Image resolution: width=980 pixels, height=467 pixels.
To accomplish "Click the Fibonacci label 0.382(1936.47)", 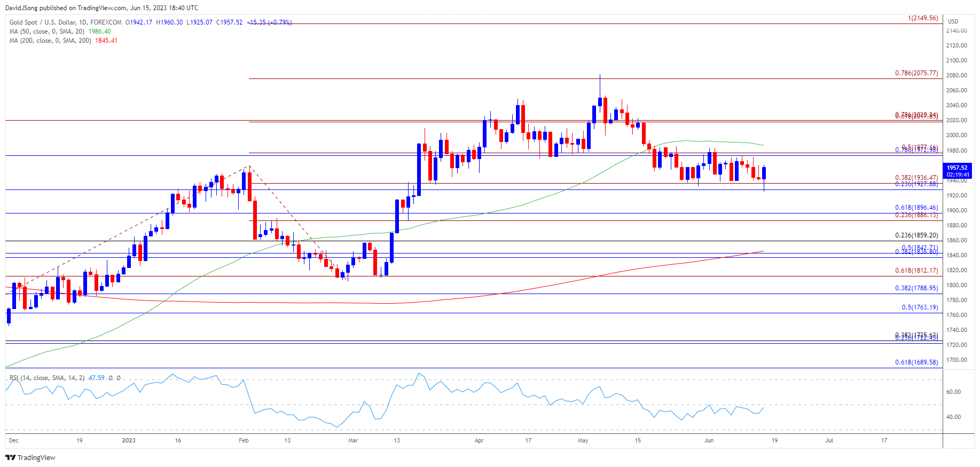I will tap(916, 178).
